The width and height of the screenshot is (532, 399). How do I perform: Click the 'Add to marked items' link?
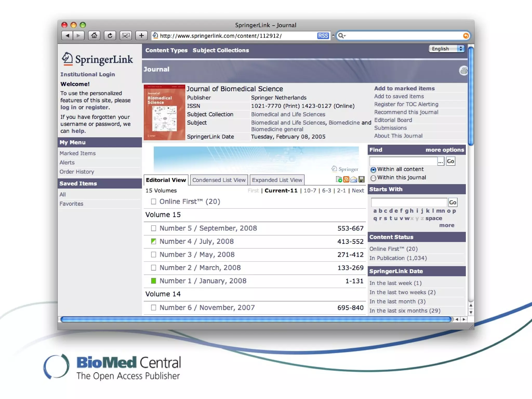[404, 88]
